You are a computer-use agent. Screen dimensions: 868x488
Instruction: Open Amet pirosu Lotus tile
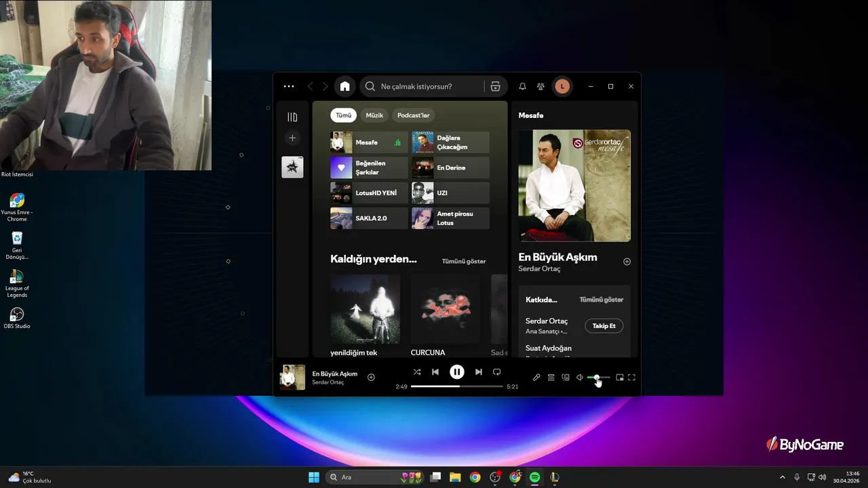[450, 218]
